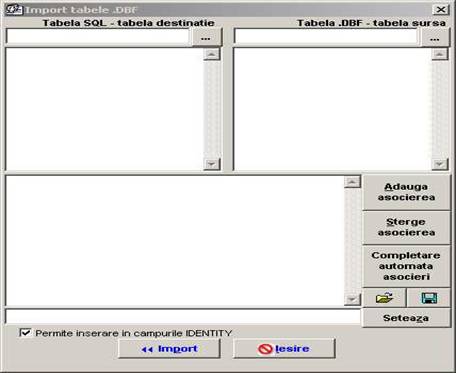Click the Seteaza button
The image size is (456, 373).
coord(406,318)
